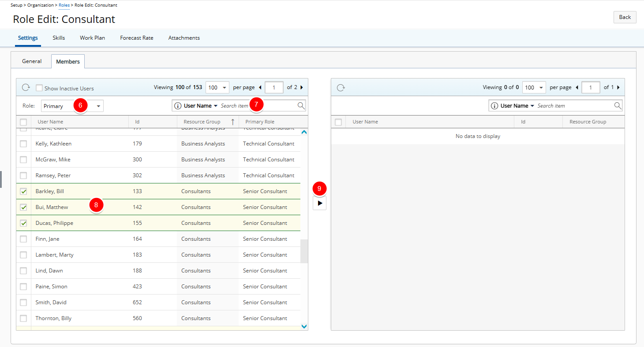Screen dimensions: 644x347
Task: Open right User Name search field dropdown
Action: pyautogui.click(x=517, y=106)
